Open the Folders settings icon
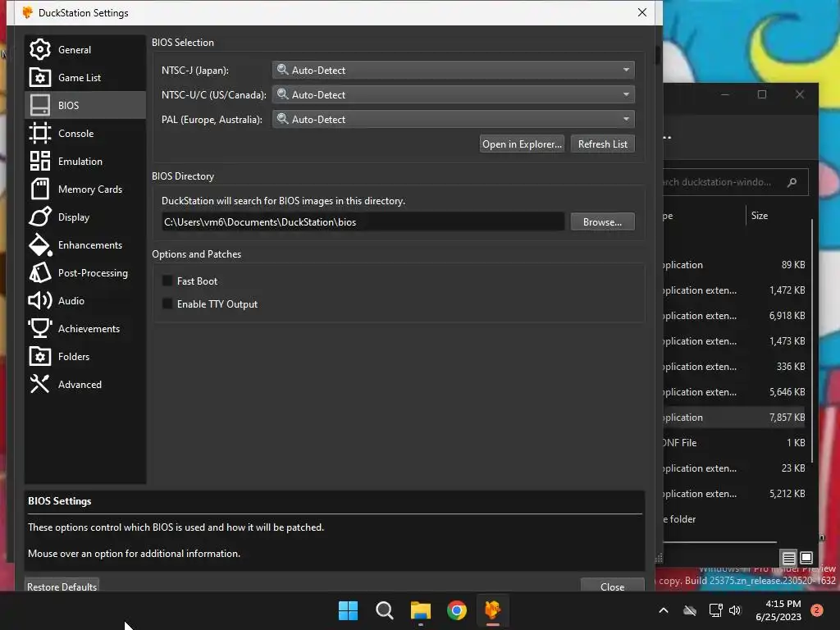 pyautogui.click(x=39, y=356)
